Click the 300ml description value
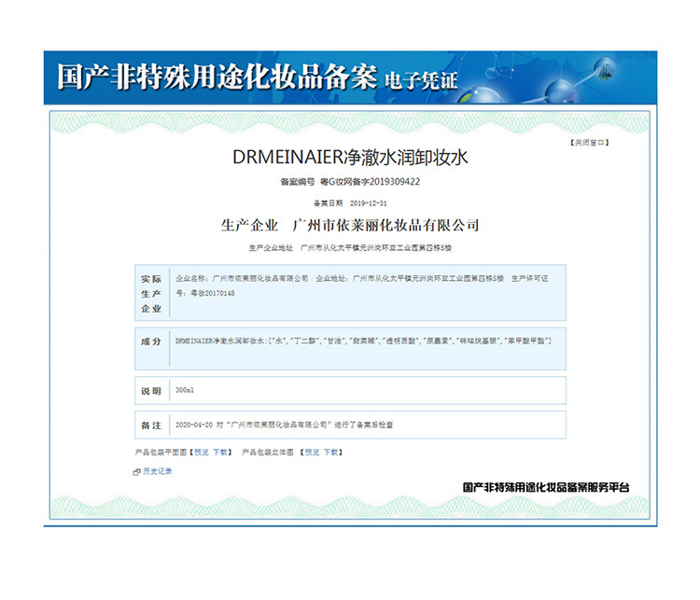The image size is (700, 600). coord(185,390)
